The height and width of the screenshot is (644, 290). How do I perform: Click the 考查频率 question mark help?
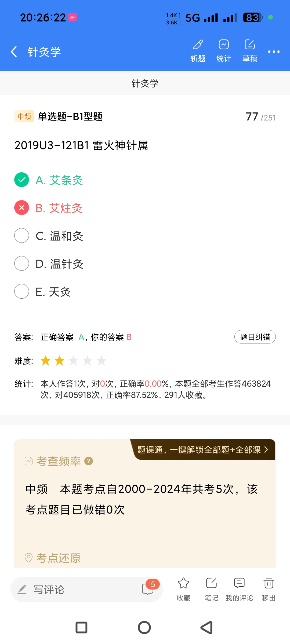[x=89, y=461]
